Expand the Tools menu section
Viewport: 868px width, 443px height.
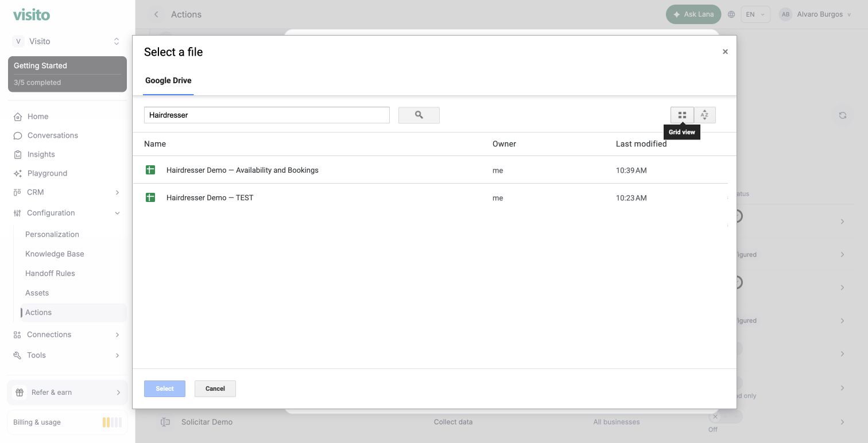pyautogui.click(x=67, y=355)
